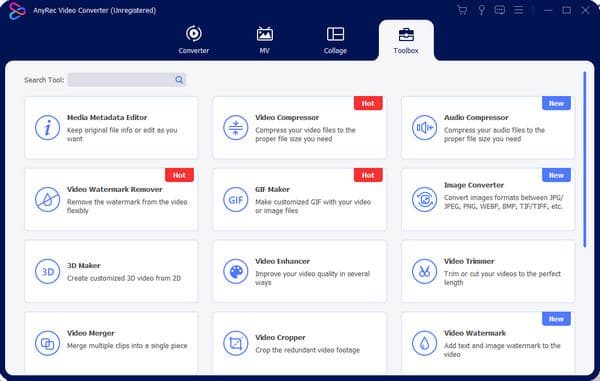
Task: Click the Video Compressor icon
Action: [236, 127]
